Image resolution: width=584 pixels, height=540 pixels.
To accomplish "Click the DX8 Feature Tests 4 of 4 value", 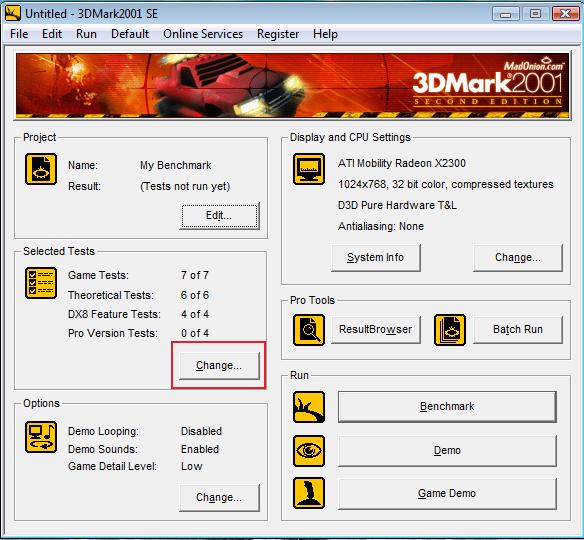I will (195, 314).
